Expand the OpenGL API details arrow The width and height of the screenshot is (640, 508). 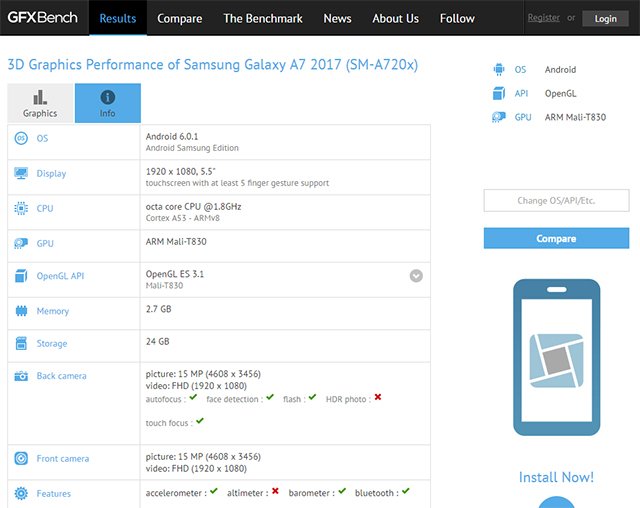click(416, 276)
